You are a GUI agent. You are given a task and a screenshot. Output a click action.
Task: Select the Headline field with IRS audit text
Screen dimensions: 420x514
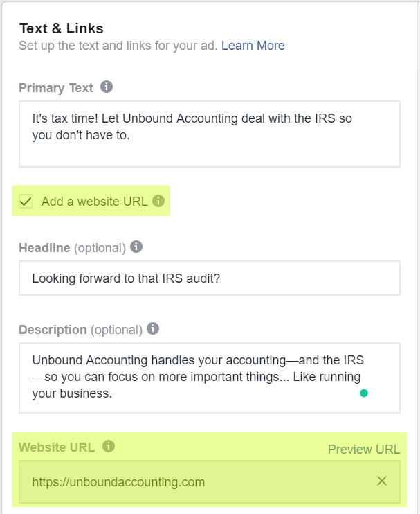(210, 278)
